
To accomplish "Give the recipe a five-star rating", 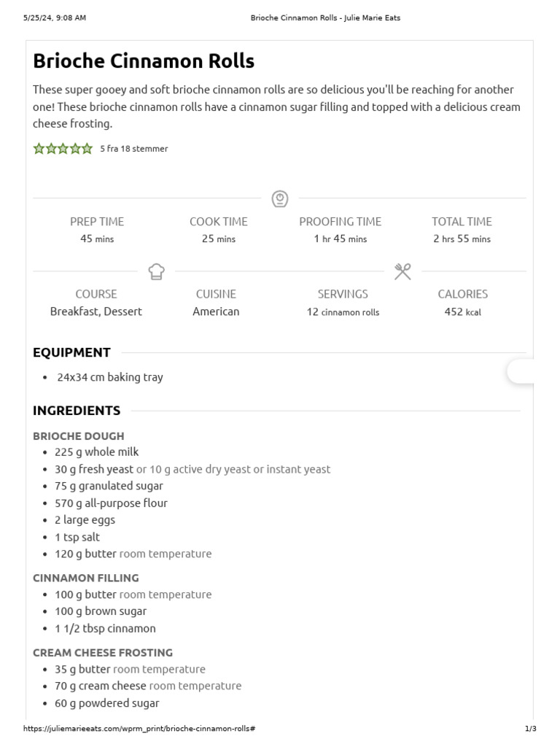I will click(x=87, y=149).
